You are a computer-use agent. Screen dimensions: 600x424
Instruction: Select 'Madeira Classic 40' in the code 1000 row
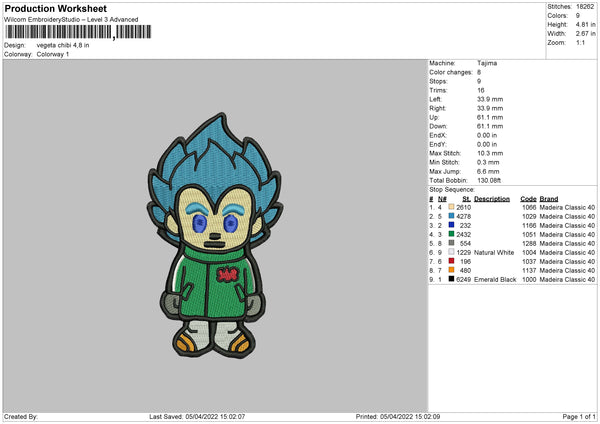[567, 280]
